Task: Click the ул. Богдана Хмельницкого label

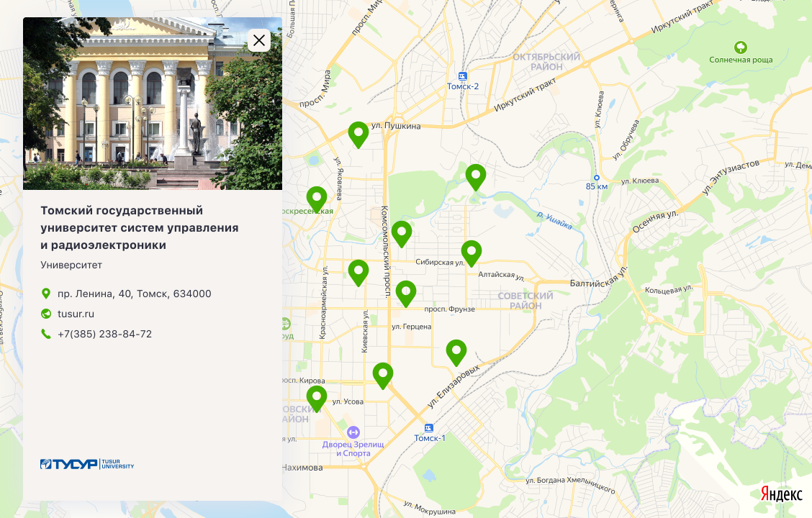Action: (570, 485)
